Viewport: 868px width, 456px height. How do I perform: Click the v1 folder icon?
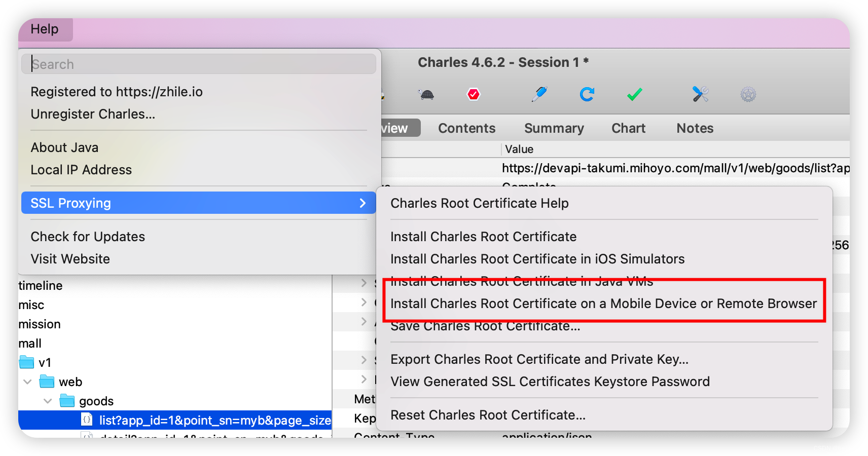(x=26, y=362)
